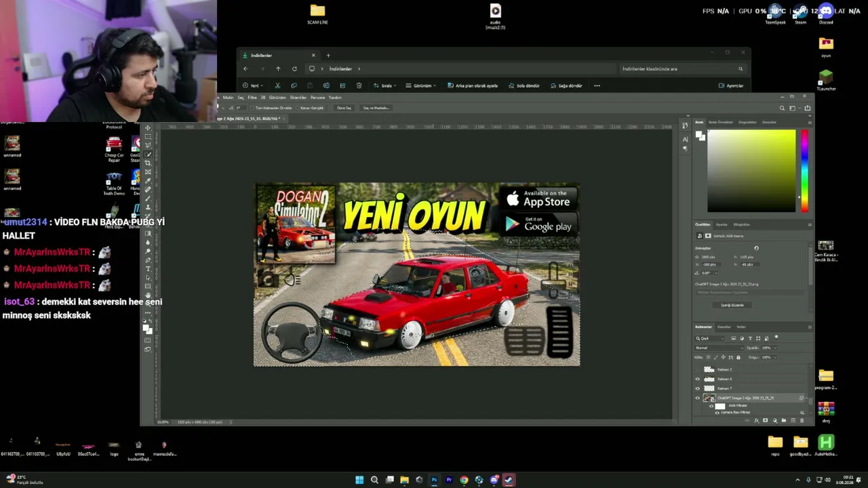Open Ayrıntılar pane in File Explorer

pyautogui.click(x=731, y=86)
